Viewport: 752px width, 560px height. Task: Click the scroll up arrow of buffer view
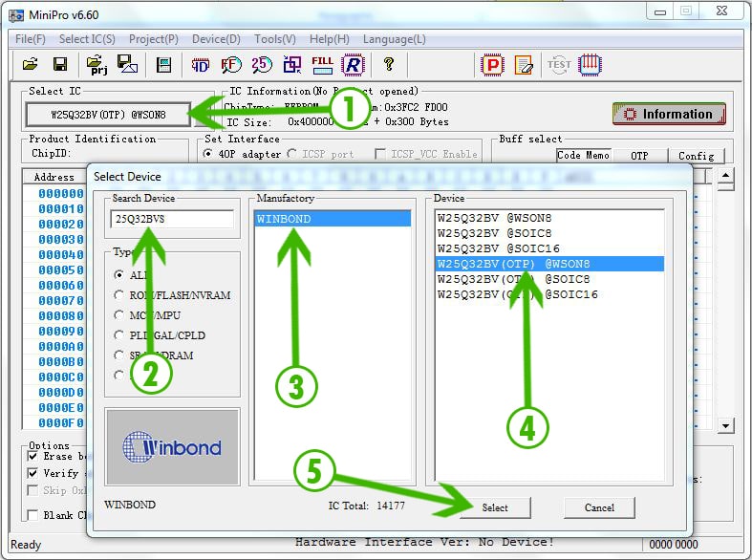point(725,176)
